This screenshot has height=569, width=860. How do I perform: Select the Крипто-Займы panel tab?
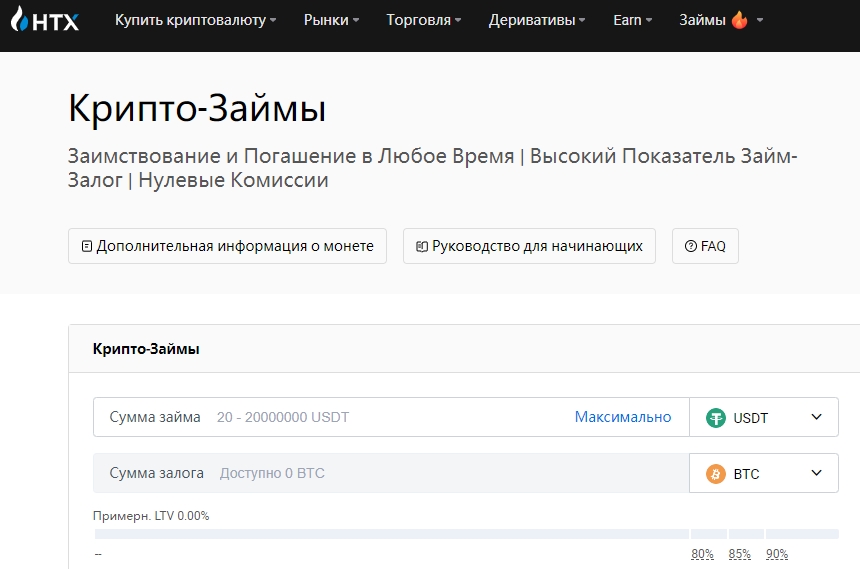coord(146,349)
